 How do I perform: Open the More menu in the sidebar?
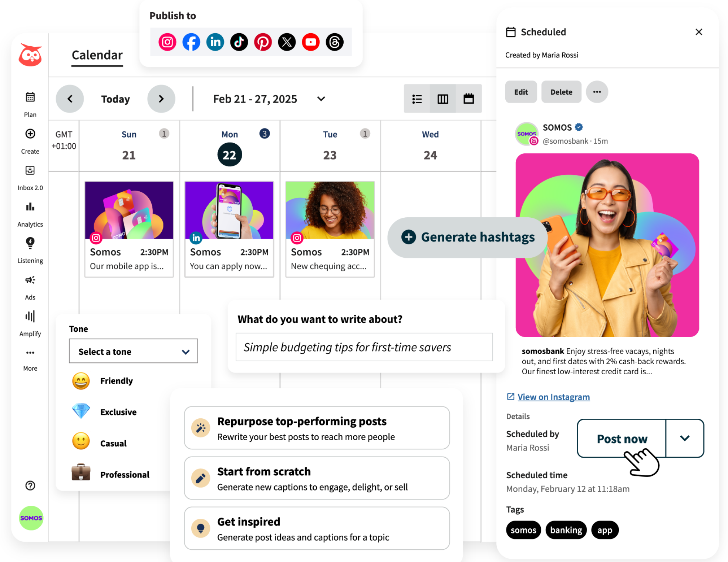30,352
